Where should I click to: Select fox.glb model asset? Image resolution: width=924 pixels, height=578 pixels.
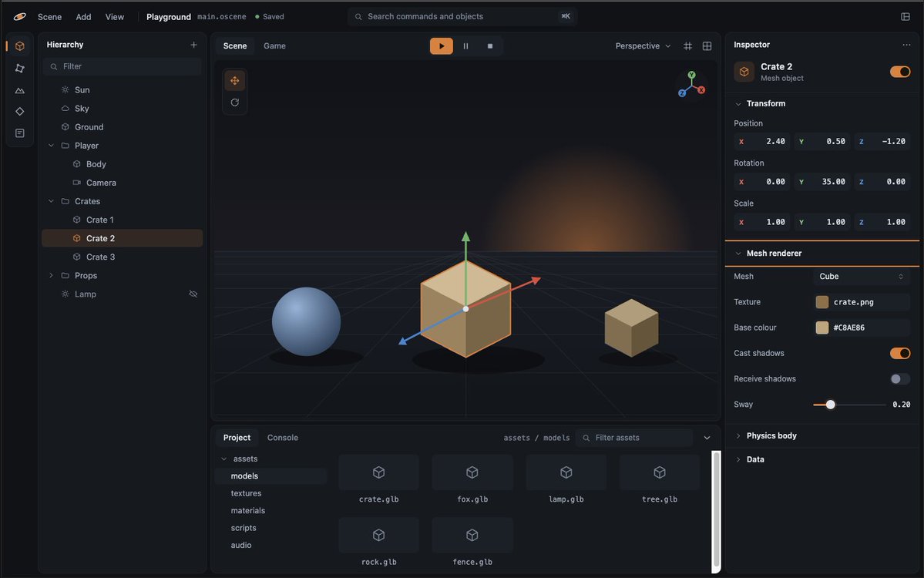pyautogui.click(x=472, y=480)
